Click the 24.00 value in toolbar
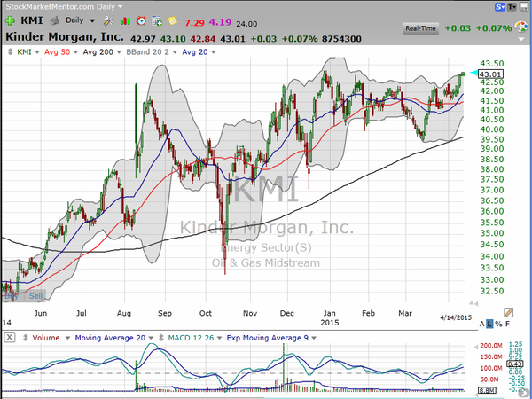The width and height of the screenshot is (532, 399). (246, 24)
